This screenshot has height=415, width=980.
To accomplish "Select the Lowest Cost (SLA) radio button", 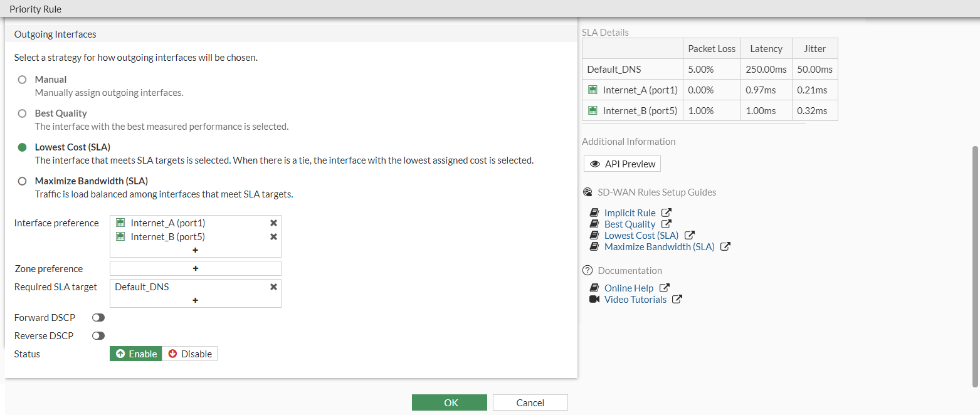I will [x=23, y=147].
